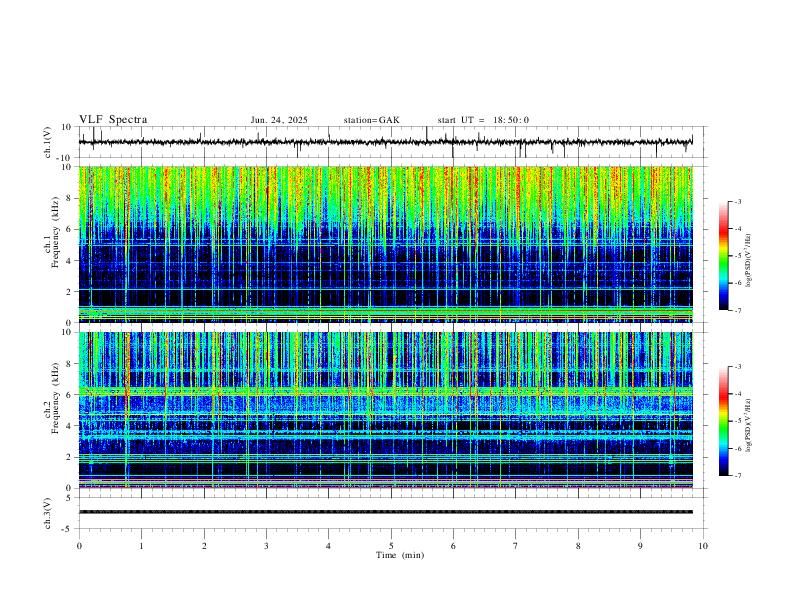Click the "ch.3(V)" axis label
The width and height of the screenshot is (792, 612).
(x=48, y=513)
